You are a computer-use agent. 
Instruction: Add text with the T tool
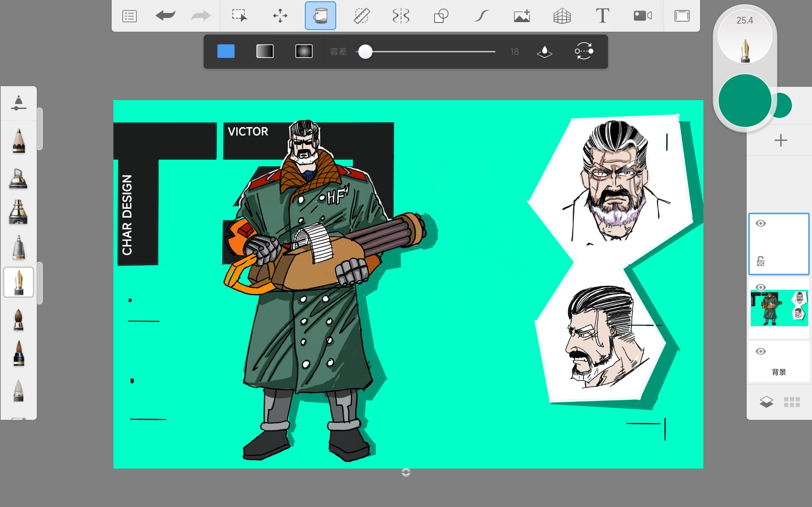(602, 16)
